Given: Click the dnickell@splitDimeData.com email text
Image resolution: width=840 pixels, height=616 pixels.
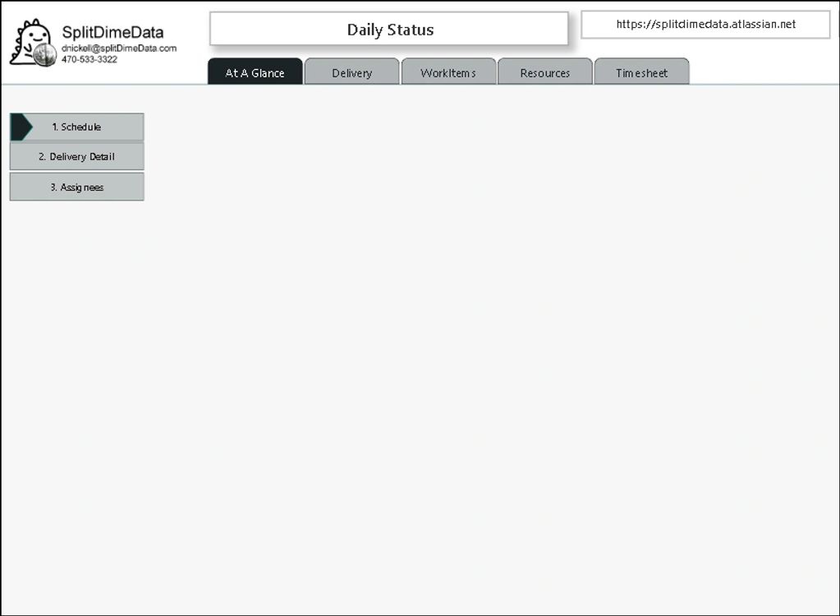Looking at the screenshot, I should click(x=119, y=48).
